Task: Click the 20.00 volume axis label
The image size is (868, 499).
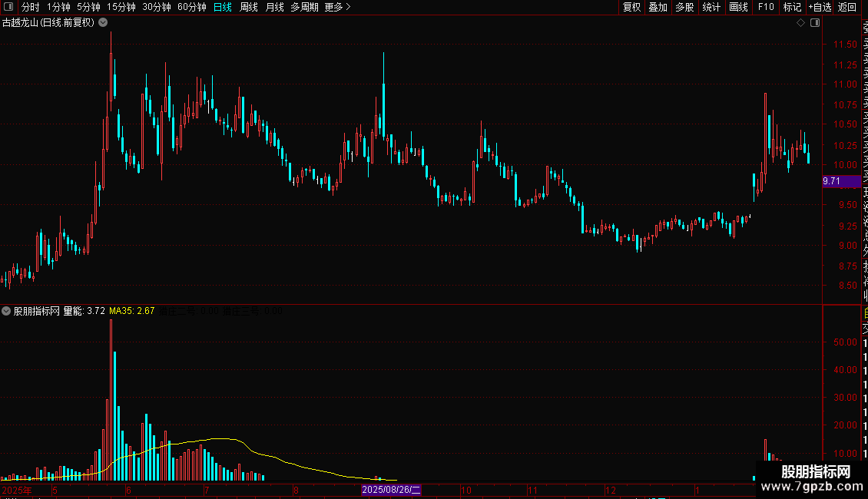Action: point(845,425)
